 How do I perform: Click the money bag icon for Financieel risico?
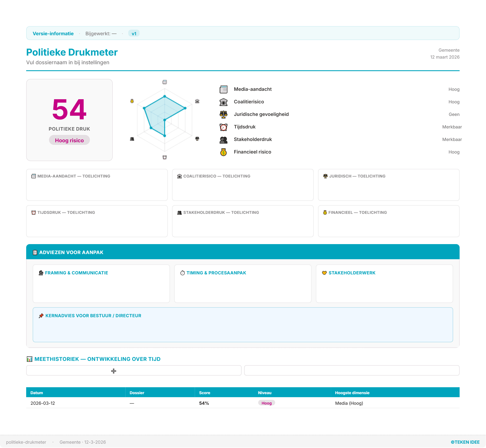click(x=223, y=152)
